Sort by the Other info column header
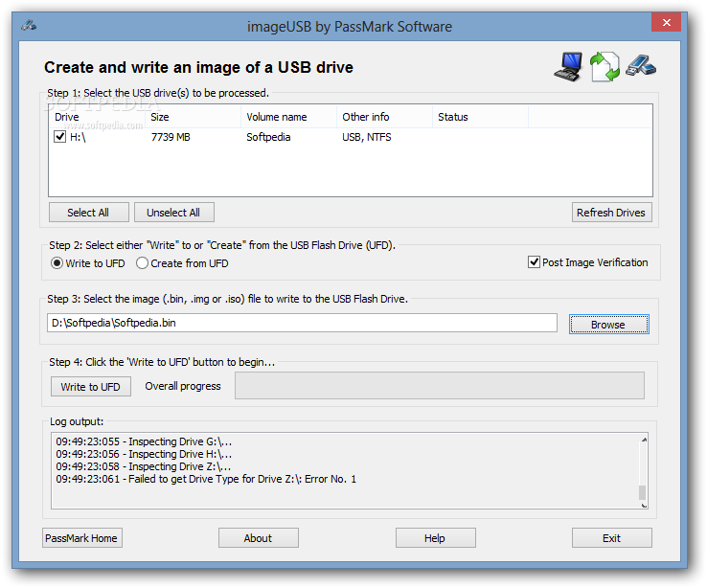 [384, 117]
